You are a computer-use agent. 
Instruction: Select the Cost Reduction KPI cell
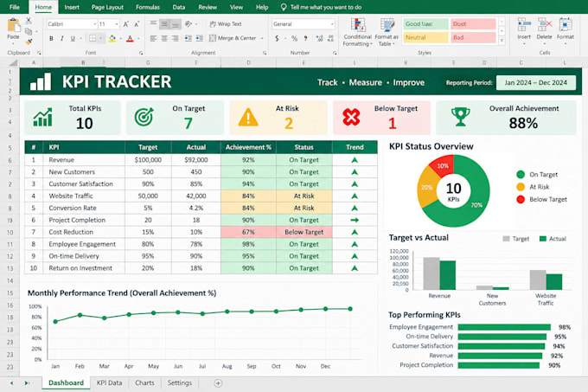point(84,232)
